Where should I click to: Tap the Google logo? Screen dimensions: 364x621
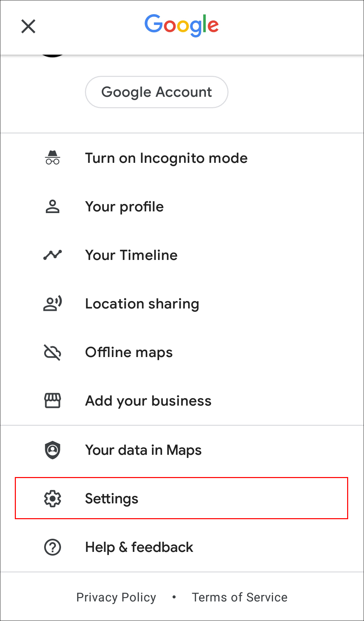pyautogui.click(x=182, y=25)
